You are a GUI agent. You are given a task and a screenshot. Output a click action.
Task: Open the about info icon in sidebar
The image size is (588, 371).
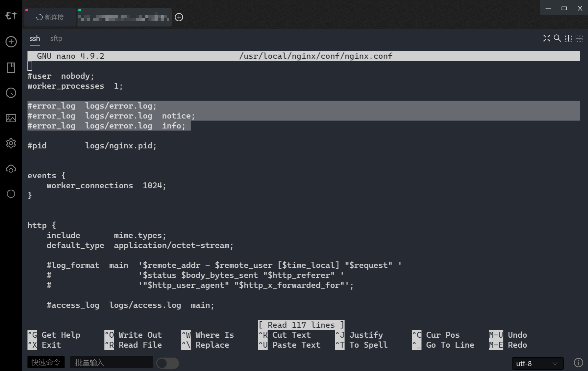point(11,194)
